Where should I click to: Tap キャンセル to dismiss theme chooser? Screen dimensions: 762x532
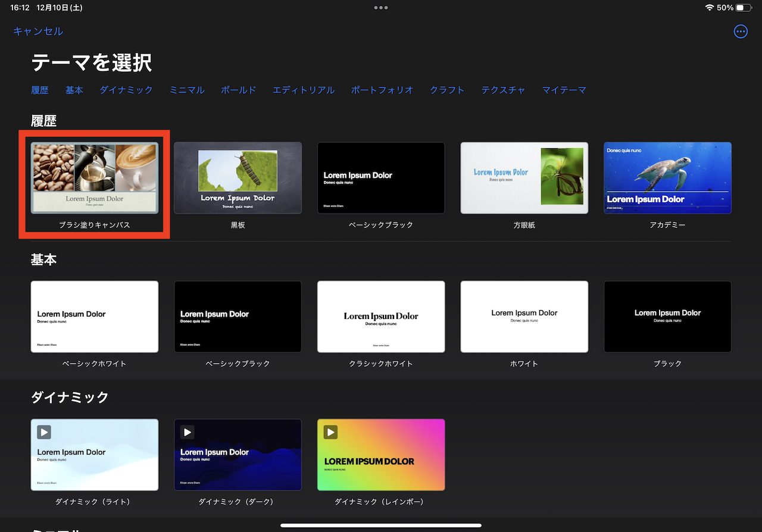click(38, 32)
